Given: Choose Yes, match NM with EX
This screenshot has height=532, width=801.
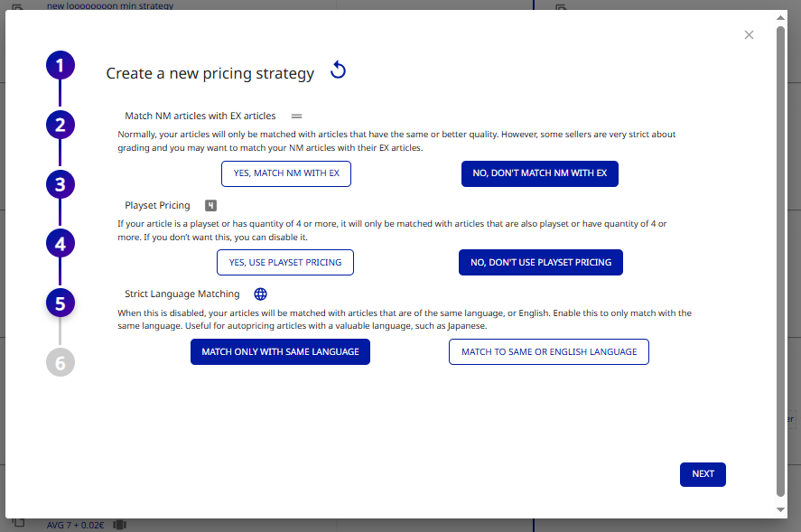Looking at the screenshot, I should pyautogui.click(x=286, y=173).
